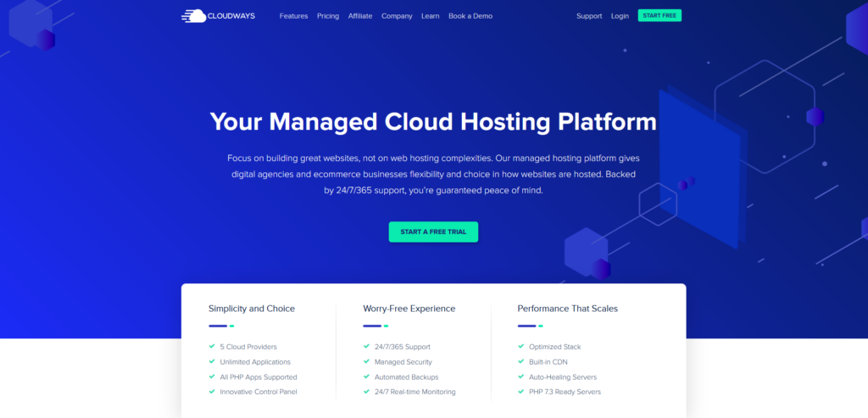Click the PHP 7.3 Ready Servers item
Screen dimensions: 868x418
click(x=565, y=392)
